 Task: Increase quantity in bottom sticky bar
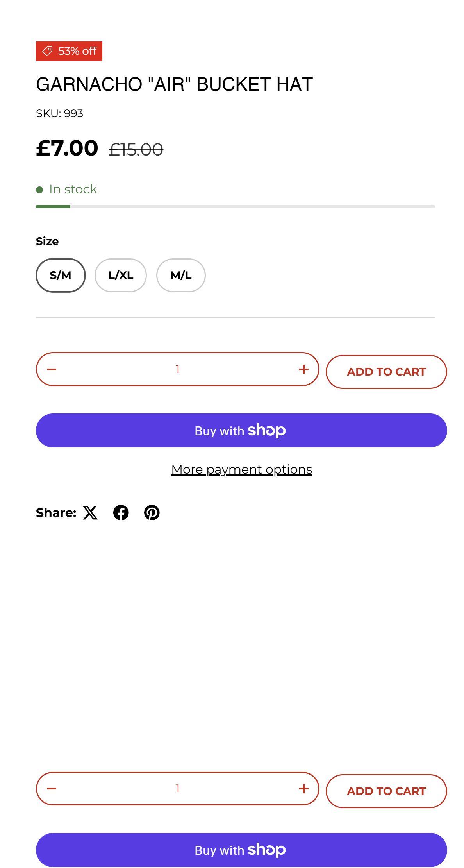303,789
